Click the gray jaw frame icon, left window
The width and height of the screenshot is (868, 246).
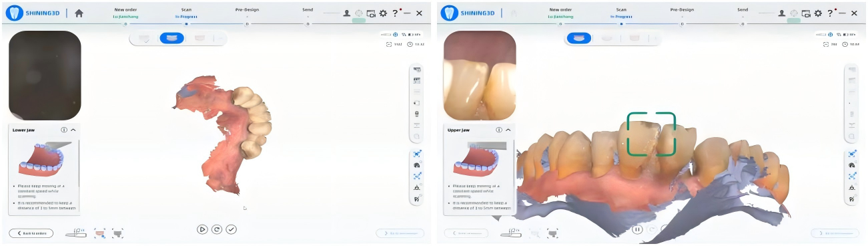(117, 233)
